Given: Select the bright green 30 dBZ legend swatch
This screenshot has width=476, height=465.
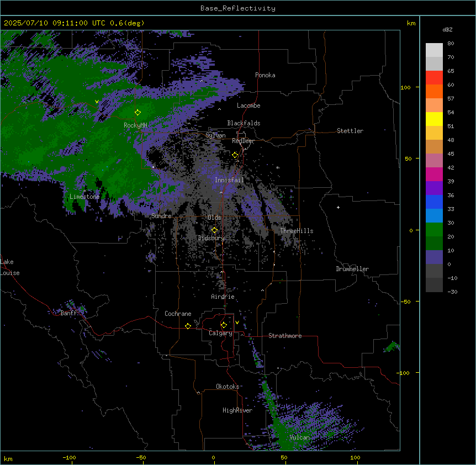Looking at the screenshot, I should [434, 230].
